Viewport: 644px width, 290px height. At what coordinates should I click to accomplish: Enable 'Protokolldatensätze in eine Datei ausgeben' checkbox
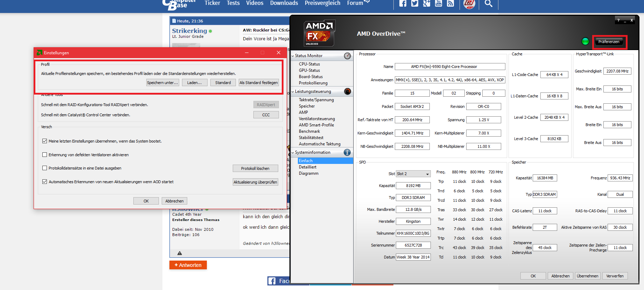click(x=44, y=168)
